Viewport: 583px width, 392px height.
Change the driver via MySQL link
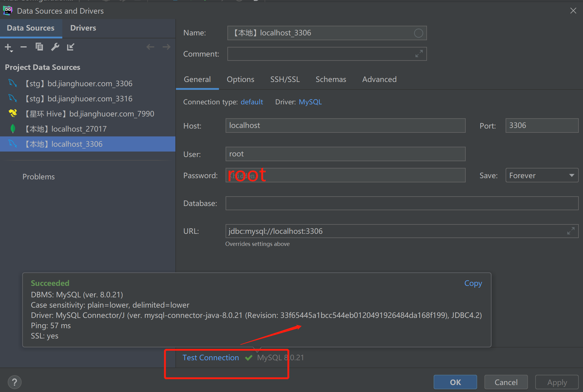(x=310, y=102)
